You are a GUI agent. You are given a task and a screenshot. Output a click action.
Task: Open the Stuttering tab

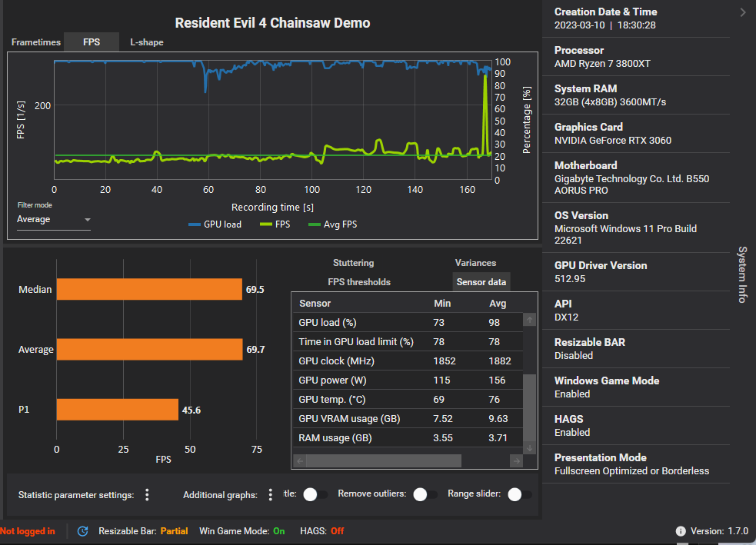point(354,263)
